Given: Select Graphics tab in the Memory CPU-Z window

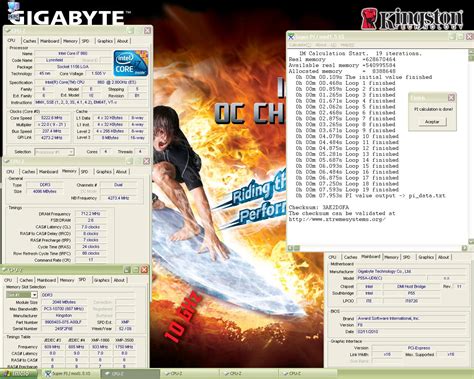Looking at the screenshot, I should pos(104,172).
